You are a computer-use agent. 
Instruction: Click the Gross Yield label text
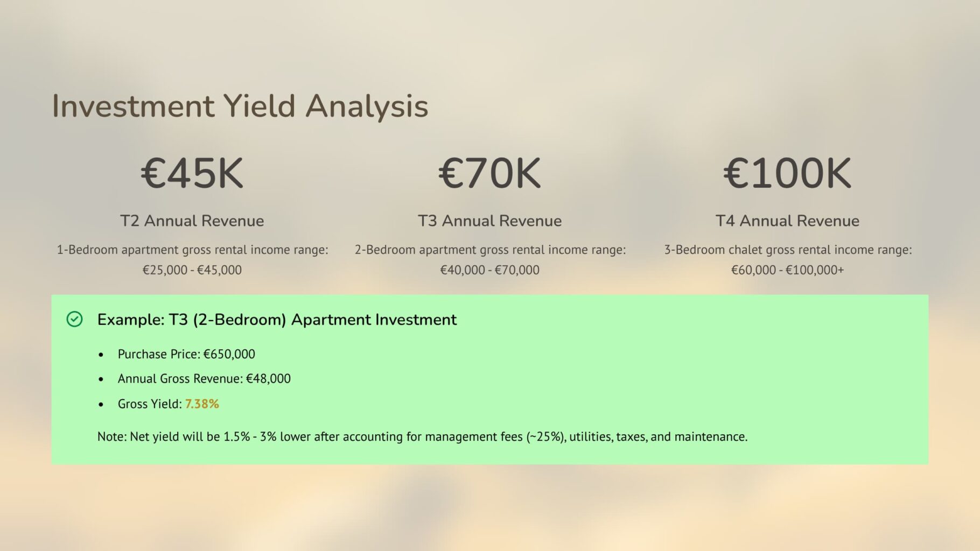click(149, 404)
